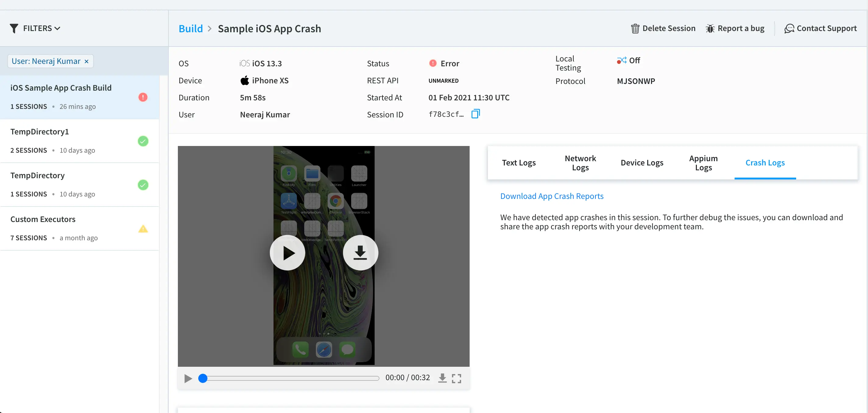Copy the Session ID with copy icon
Viewport: 868px width, 413px height.
coord(475,114)
